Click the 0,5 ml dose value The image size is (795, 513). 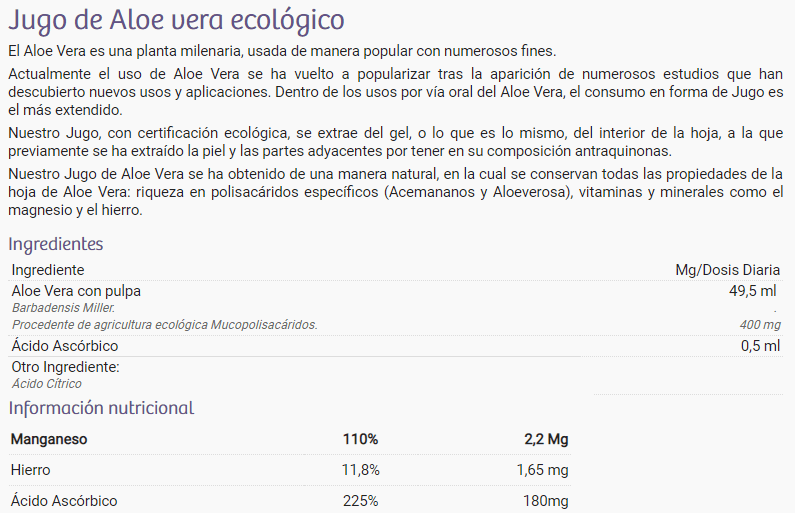point(760,346)
